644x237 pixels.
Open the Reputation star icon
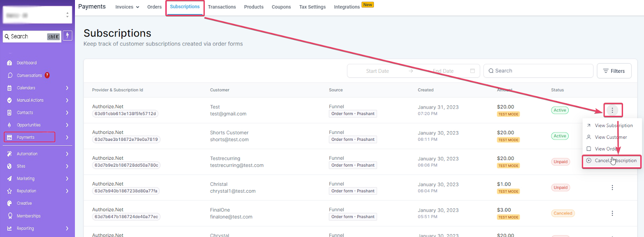coord(9,191)
